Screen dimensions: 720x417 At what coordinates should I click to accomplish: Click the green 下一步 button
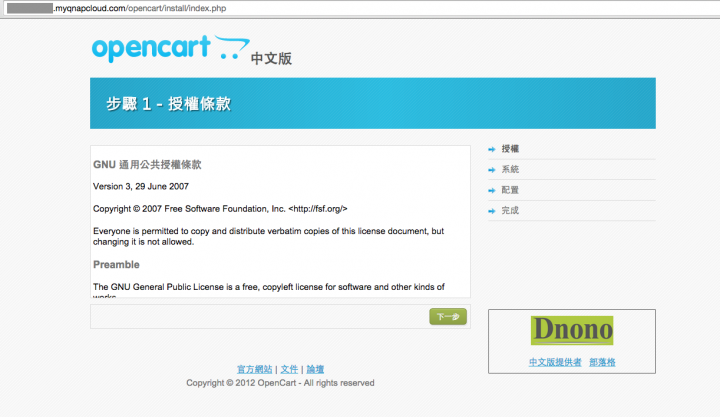click(448, 316)
